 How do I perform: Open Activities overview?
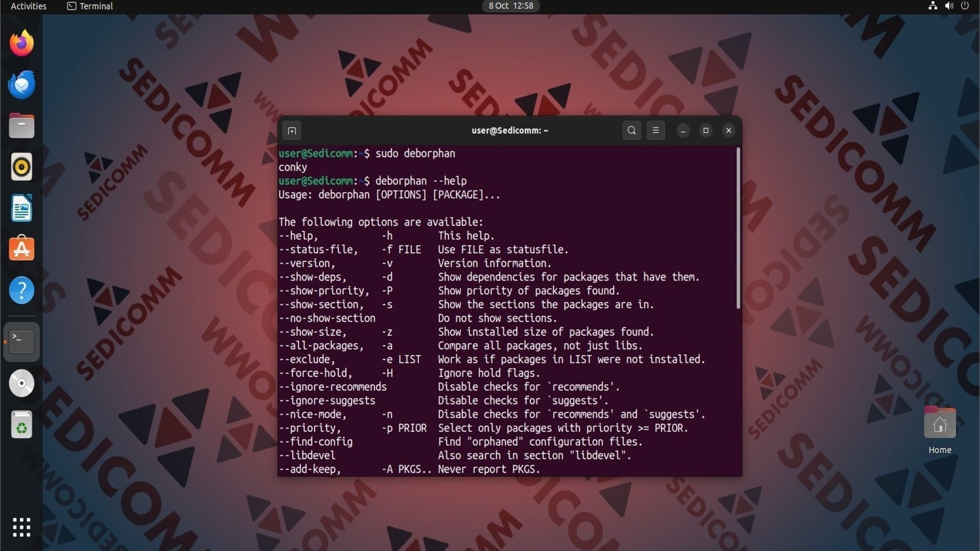[29, 6]
